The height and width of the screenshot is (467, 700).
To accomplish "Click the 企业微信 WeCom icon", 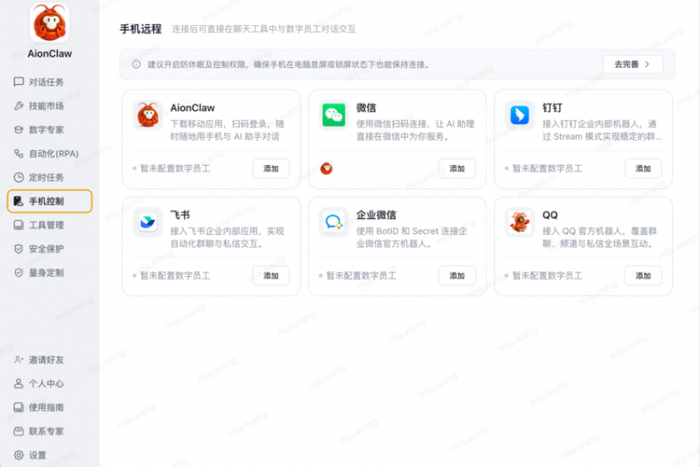I will [x=334, y=222].
